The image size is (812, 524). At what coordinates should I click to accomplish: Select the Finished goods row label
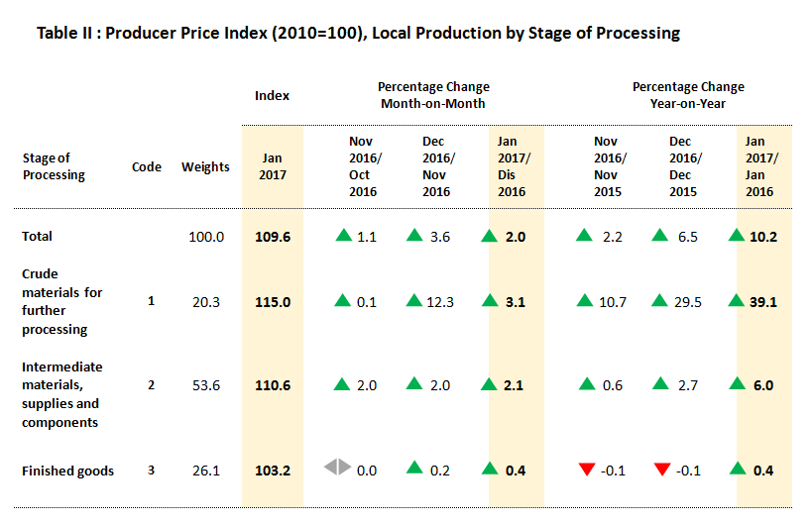(x=67, y=471)
